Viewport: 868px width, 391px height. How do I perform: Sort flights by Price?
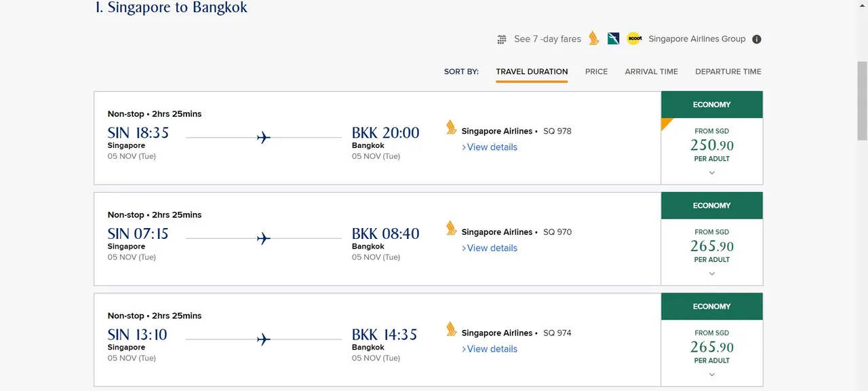tap(597, 71)
